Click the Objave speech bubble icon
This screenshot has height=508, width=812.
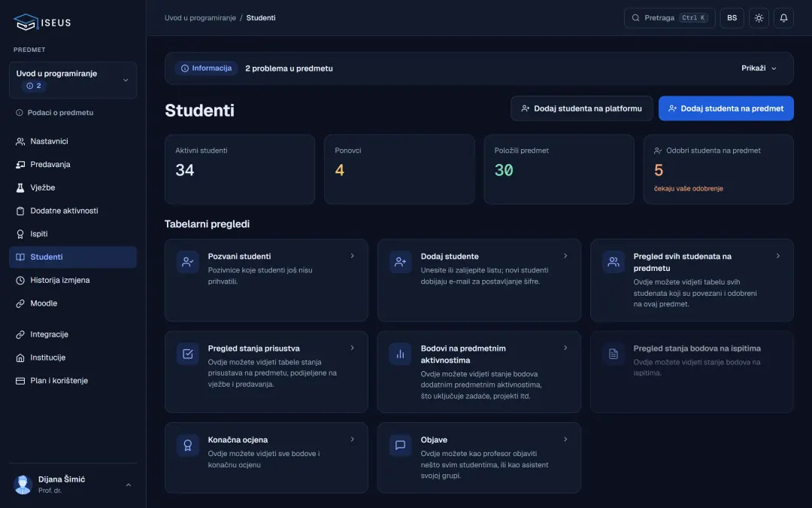click(x=400, y=446)
